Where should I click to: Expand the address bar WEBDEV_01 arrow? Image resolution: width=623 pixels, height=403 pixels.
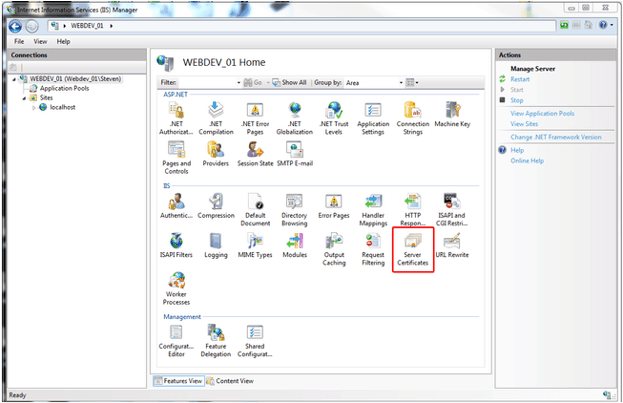[111, 26]
